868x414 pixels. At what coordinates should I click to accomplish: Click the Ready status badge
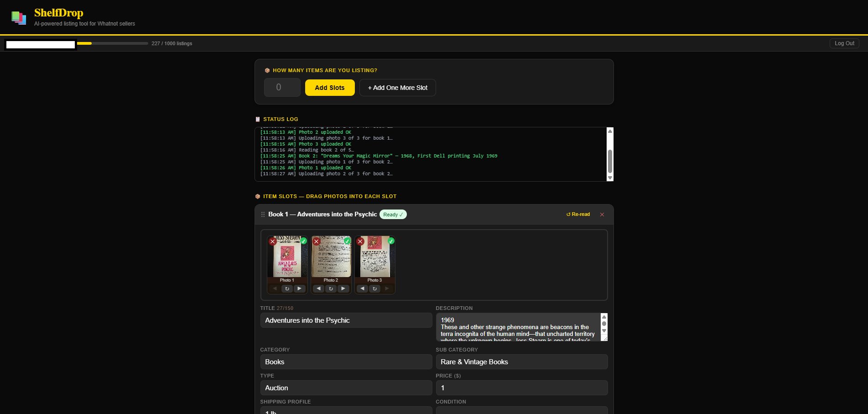click(x=393, y=215)
